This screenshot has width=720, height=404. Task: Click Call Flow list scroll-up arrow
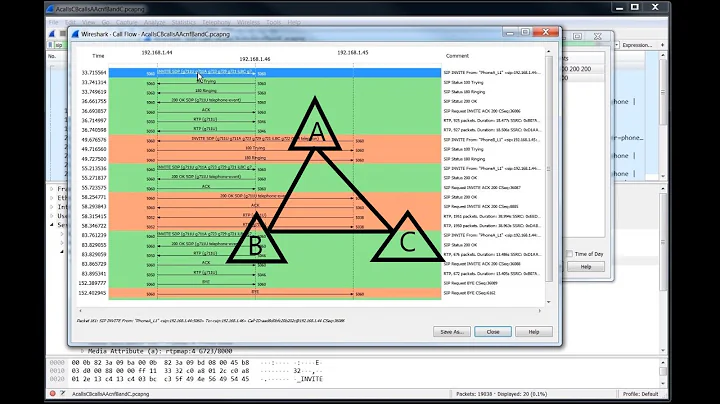549,51
